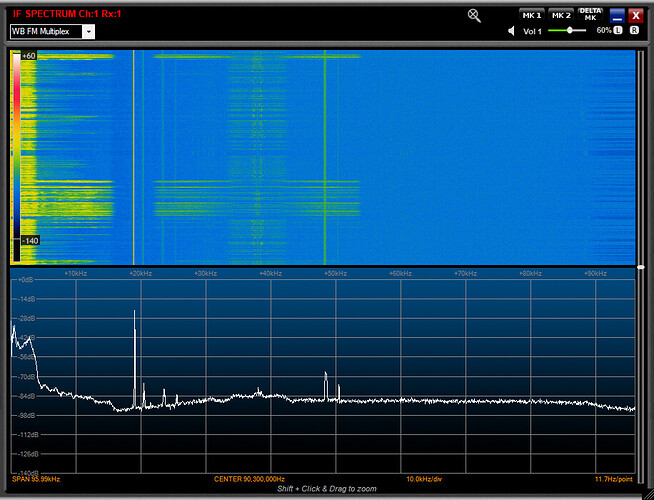Mute audio with the speaker icon
Viewport: 654px width, 500px height.
513,31
